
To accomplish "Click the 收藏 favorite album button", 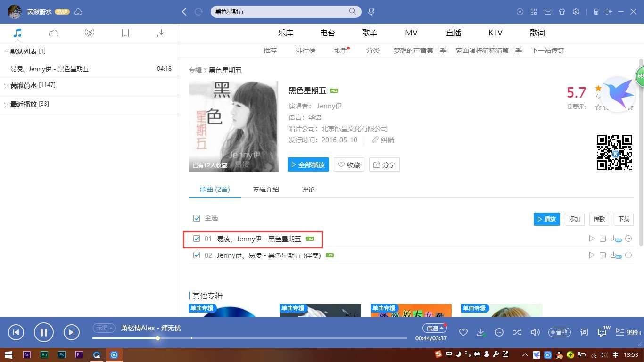I will [x=349, y=165].
